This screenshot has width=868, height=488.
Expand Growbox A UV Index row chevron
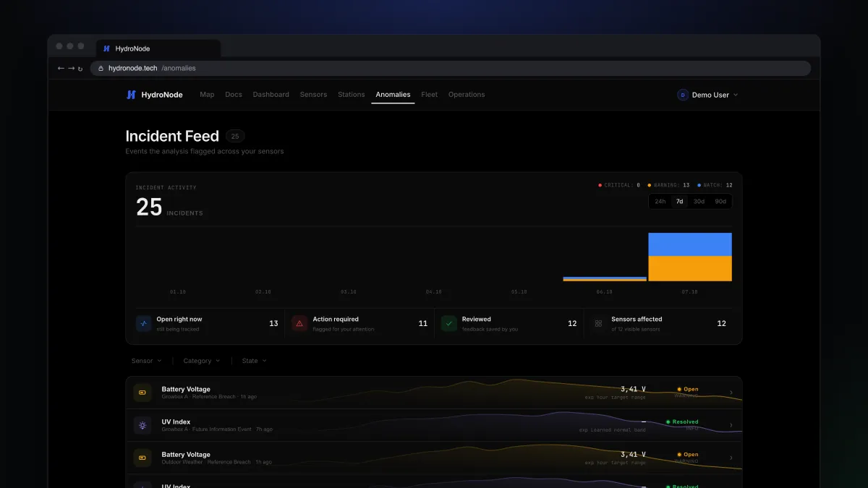pos(731,425)
